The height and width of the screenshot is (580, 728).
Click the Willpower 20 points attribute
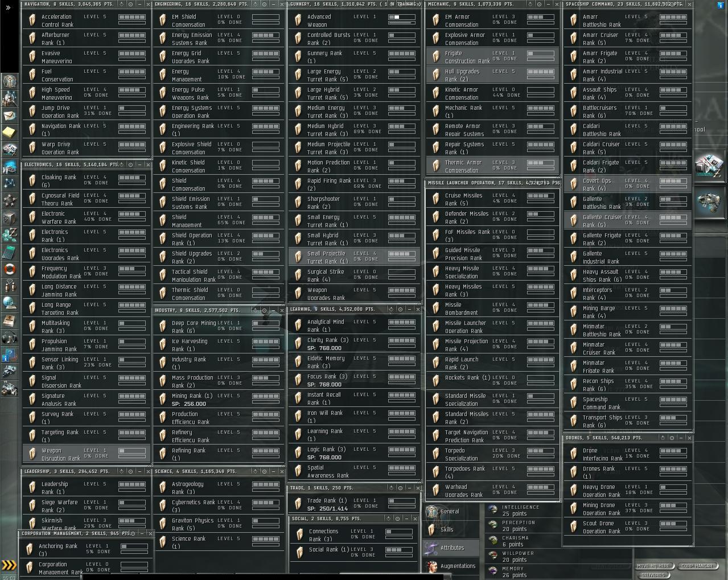pos(518,556)
